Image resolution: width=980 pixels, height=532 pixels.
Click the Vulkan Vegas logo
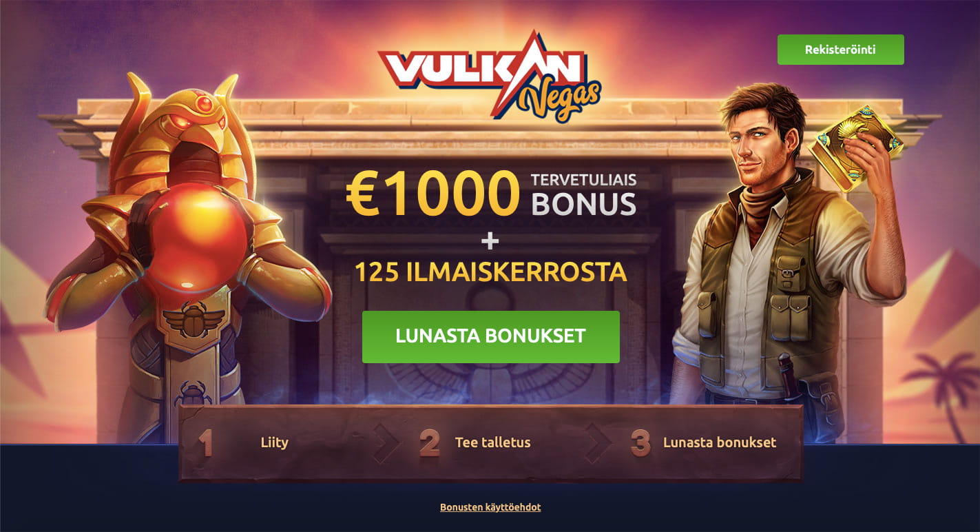[x=490, y=76]
